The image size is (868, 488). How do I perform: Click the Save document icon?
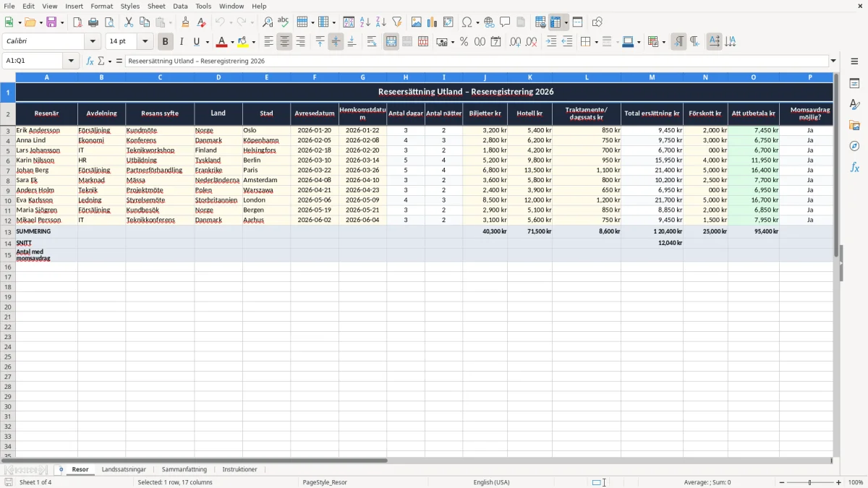click(51, 22)
